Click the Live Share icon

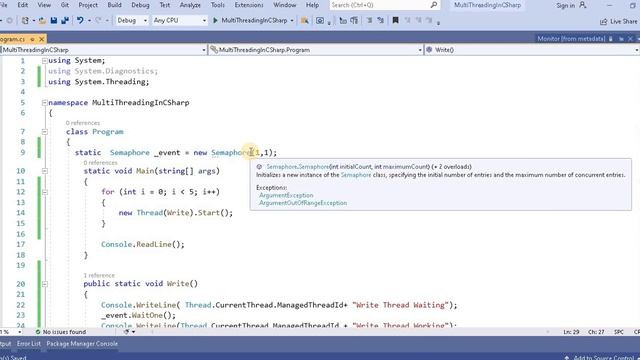click(x=604, y=22)
